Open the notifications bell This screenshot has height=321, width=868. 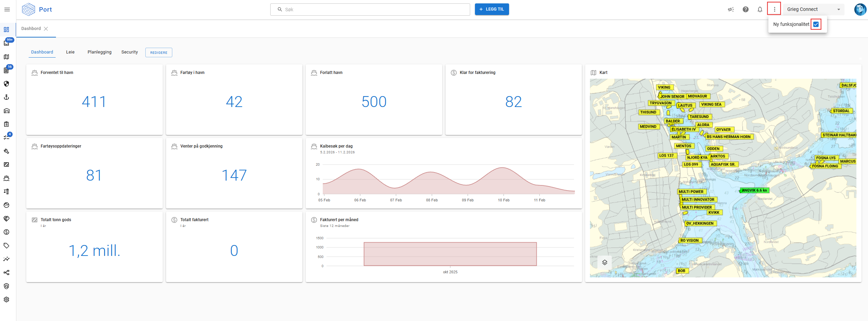[x=760, y=10]
